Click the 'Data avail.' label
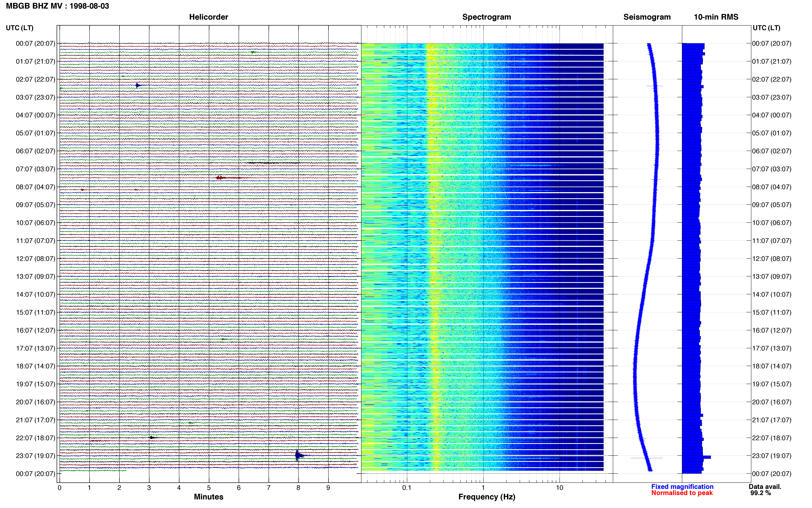The width and height of the screenshot is (812, 508). coord(765,486)
